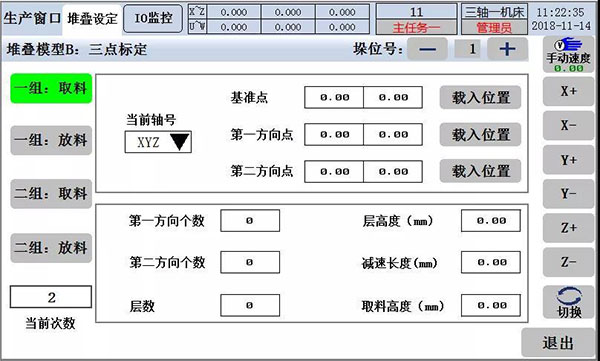Edit 第一方向个数 field

pyautogui.click(x=250, y=221)
